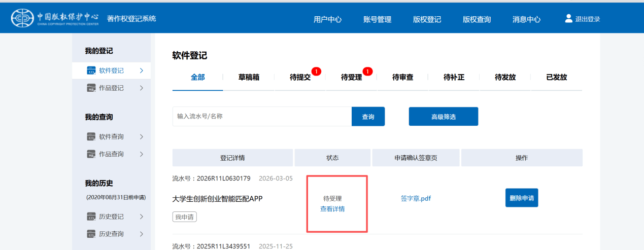
Task: Open the 签字章.pdf link
Action: point(416,198)
